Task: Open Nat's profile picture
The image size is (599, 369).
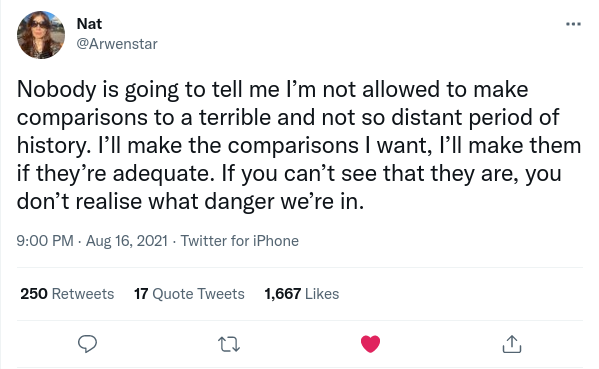Action: pos(41,35)
